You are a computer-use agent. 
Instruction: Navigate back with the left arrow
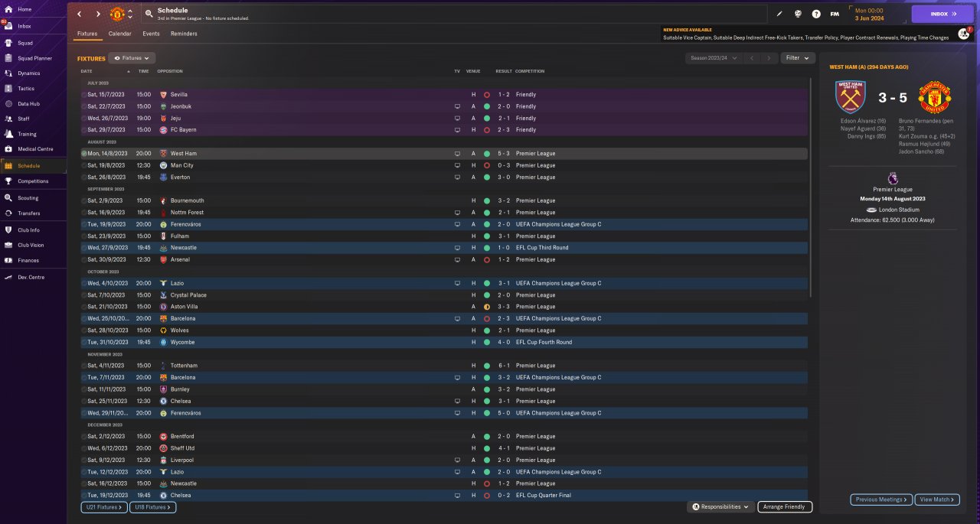click(x=79, y=14)
